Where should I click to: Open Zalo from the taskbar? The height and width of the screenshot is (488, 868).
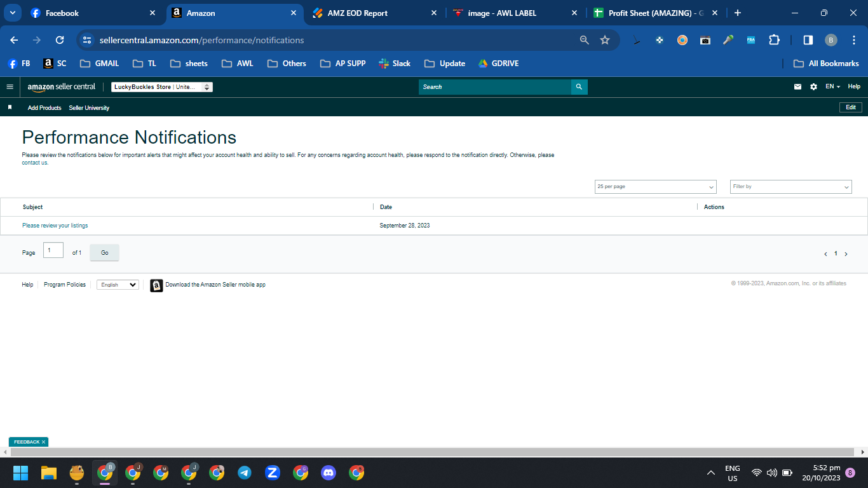point(273,472)
